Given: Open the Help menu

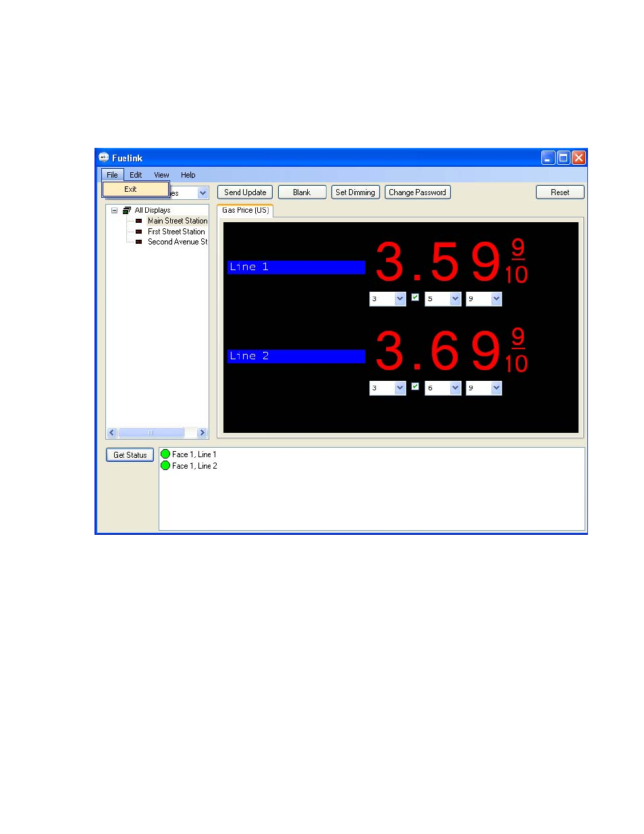Looking at the screenshot, I should point(188,175).
